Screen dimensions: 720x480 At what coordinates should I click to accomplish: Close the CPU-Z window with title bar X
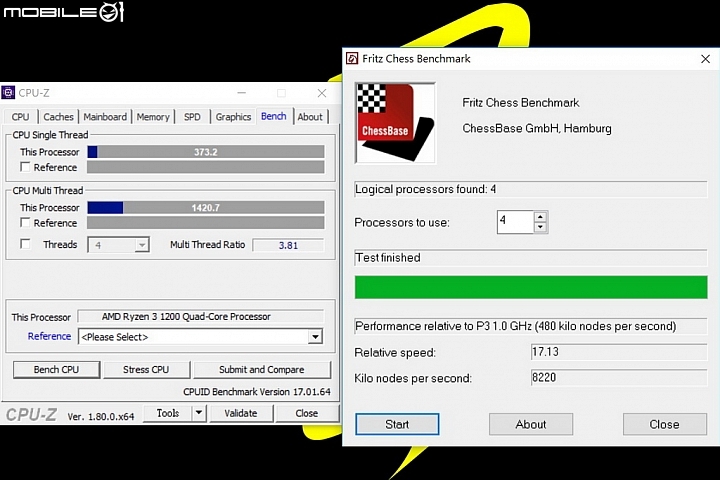point(322,93)
